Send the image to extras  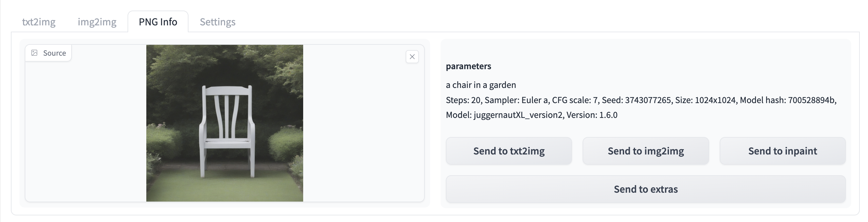pos(645,189)
